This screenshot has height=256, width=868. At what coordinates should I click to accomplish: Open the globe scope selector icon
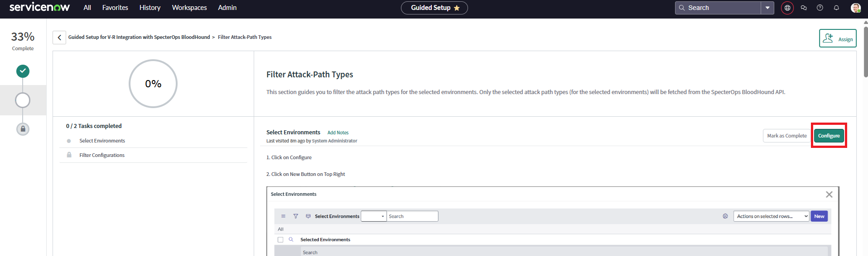pyautogui.click(x=787, y=8)
